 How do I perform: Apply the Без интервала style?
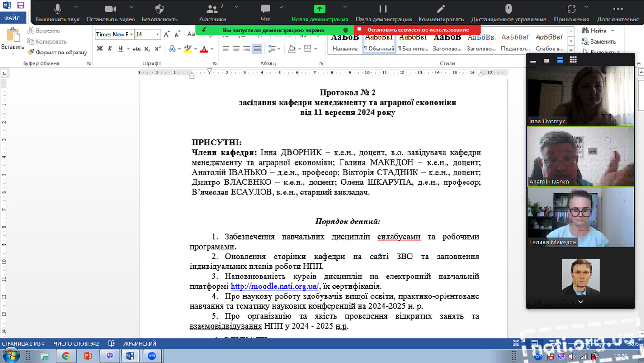(413, 42)
